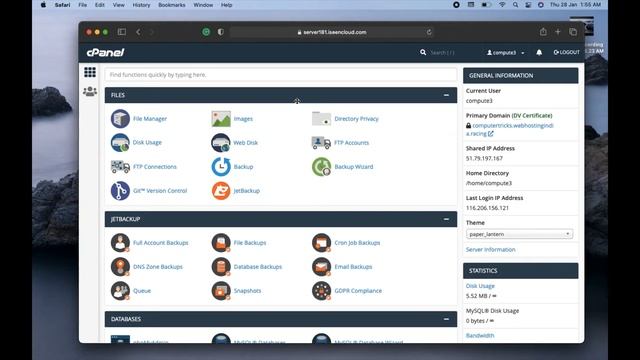Reload the page in address bar
640x360 pixels.
(429, 32)
